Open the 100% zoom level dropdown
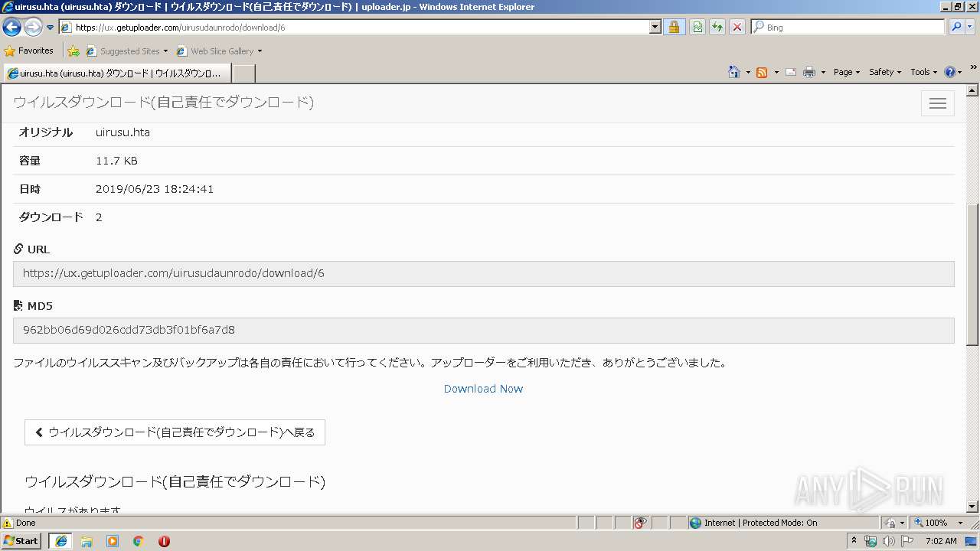The image size is (980, 551). pyautogui.click(x=959, y=523)
